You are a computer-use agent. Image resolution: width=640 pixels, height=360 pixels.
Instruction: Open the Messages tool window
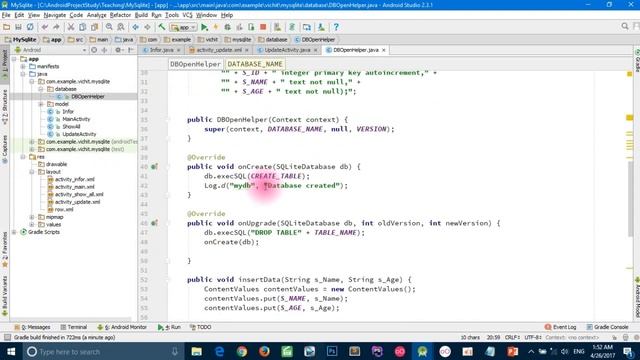click(x=32, y=327)
